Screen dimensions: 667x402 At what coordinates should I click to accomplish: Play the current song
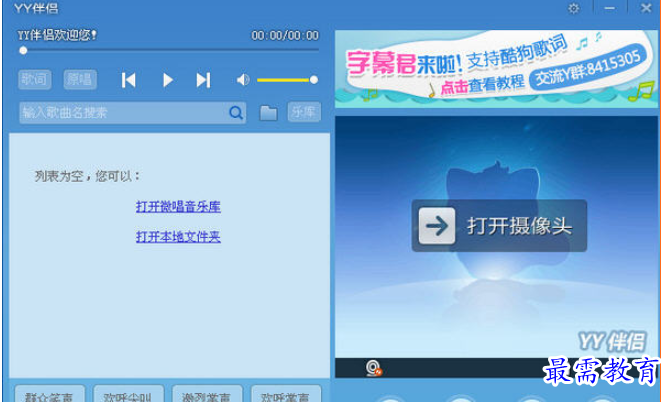(x=168, y=80)
